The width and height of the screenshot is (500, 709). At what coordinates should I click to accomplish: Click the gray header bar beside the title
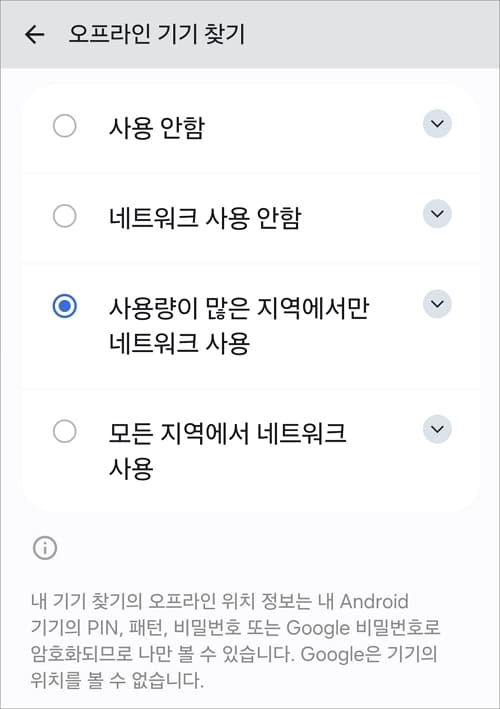click(371, 34)
